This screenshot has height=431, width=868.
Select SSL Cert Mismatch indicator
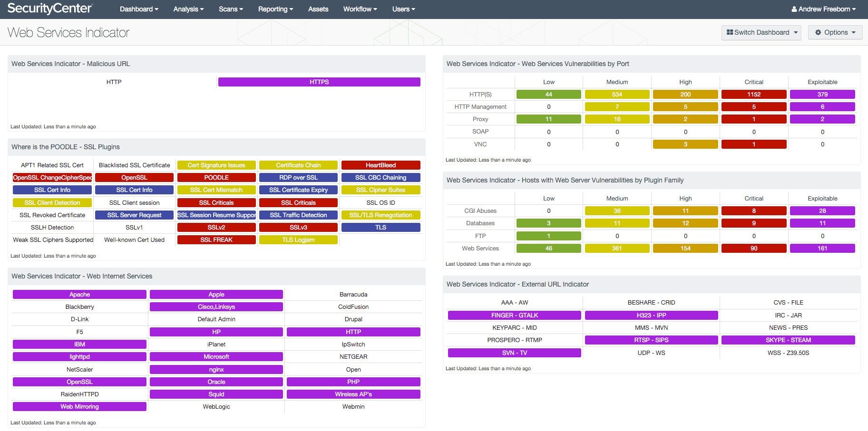[x=216, y=190]
